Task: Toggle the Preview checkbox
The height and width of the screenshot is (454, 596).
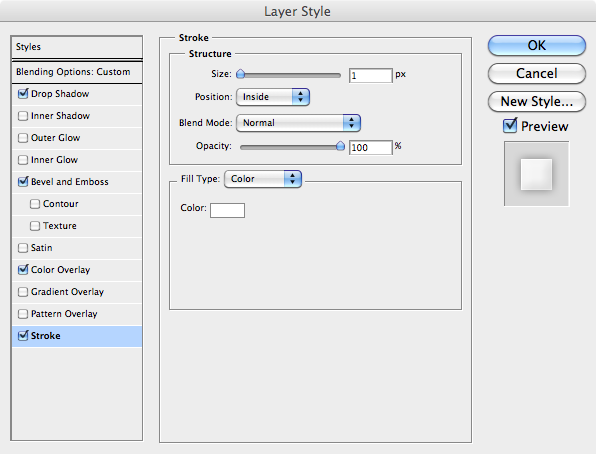Action: click(x=510, y=125)
